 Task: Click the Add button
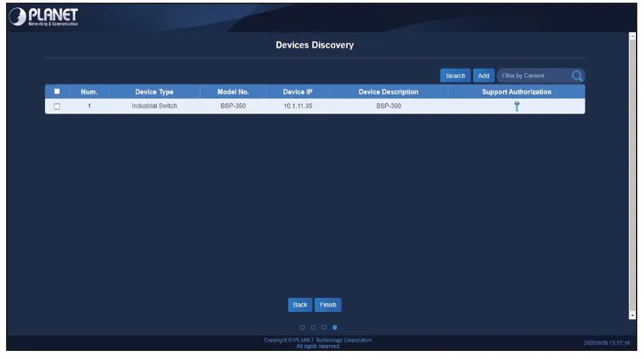(x=483, y=75)
